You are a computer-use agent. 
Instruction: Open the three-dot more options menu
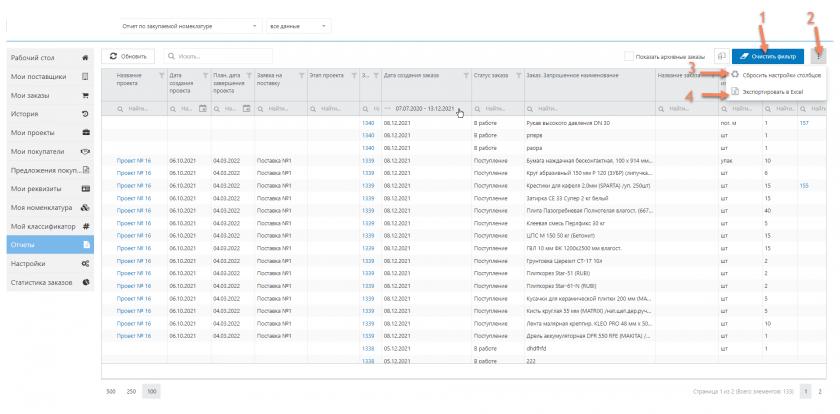[x=819, y=56]
